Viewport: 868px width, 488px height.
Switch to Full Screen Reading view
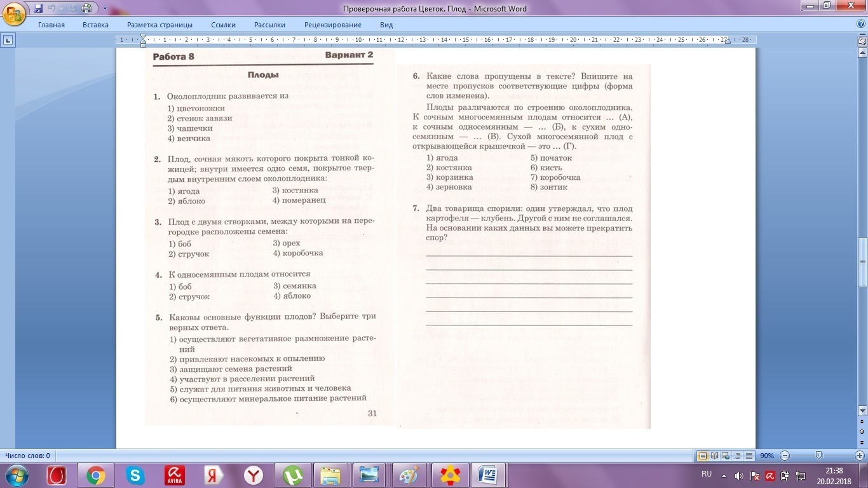click(x=715, y=456)
